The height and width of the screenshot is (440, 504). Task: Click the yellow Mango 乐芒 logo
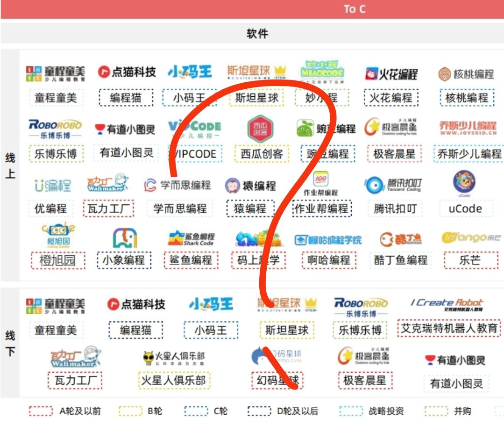(471, 238)
